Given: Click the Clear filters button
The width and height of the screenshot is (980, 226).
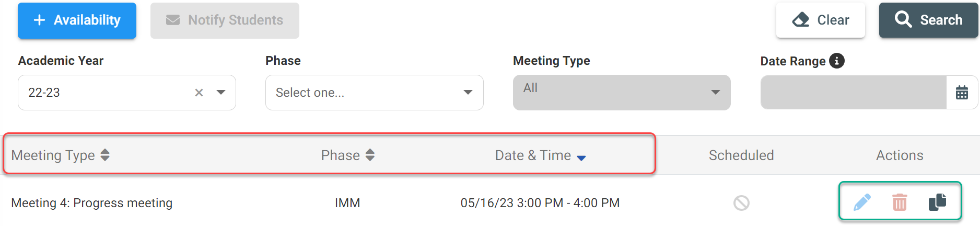Looking at the screenshot, I should [x=820, y=20].
